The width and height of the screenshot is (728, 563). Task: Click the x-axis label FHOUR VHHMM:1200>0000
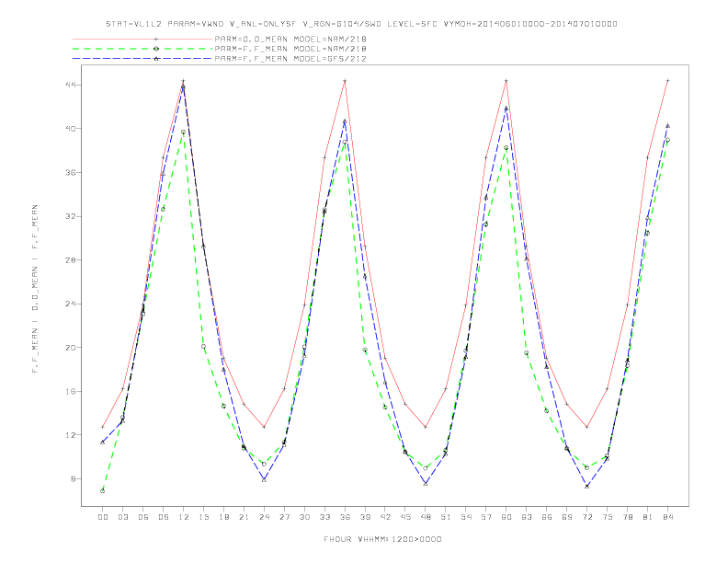[x=382, y=539]
